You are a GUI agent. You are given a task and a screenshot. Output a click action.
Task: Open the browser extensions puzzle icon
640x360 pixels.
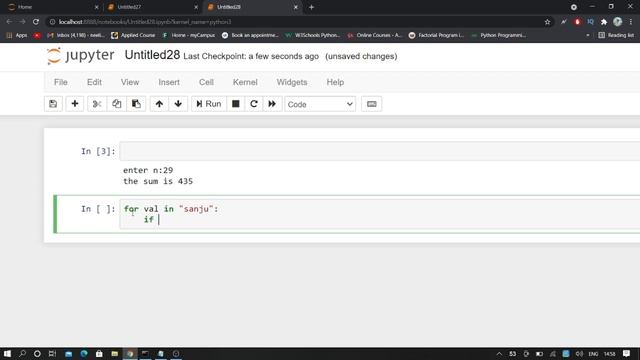[604, 22]
